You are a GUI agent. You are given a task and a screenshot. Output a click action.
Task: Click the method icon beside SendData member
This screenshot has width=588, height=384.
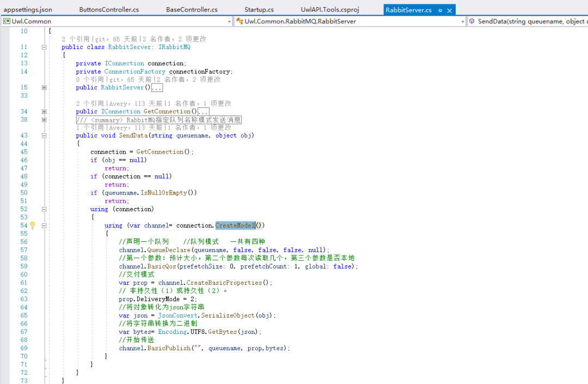coord(471,21)
